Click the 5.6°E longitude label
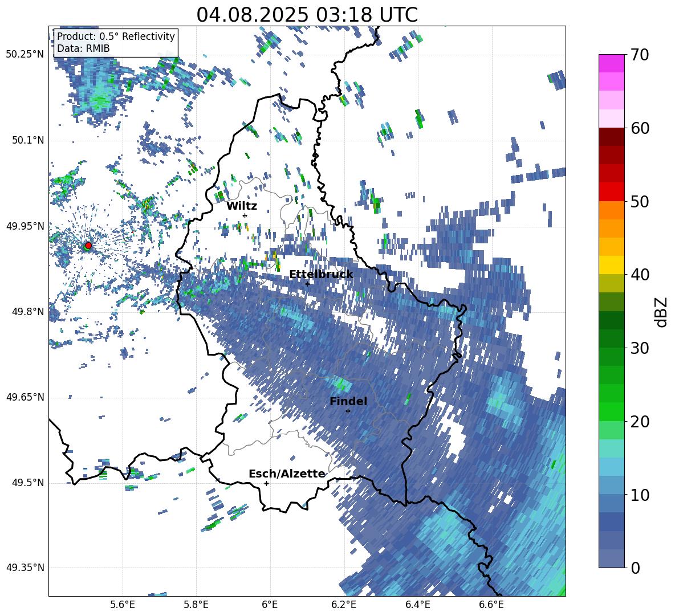The width and height of the screenshot is (675, 616). (x=123, y=605)
